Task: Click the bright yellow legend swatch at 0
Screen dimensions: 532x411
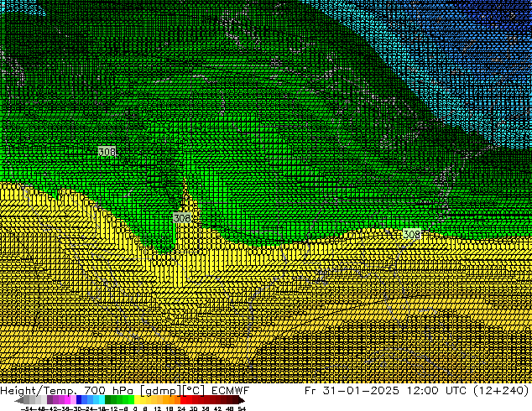Action: coord(137,400)
